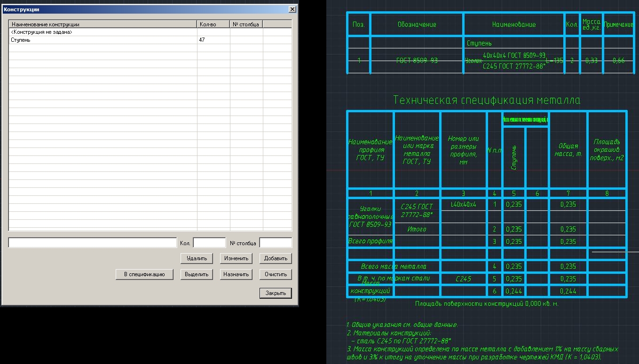
Task: Click the Назначить button
Action: pyautogui.click(x=236, y=274)
